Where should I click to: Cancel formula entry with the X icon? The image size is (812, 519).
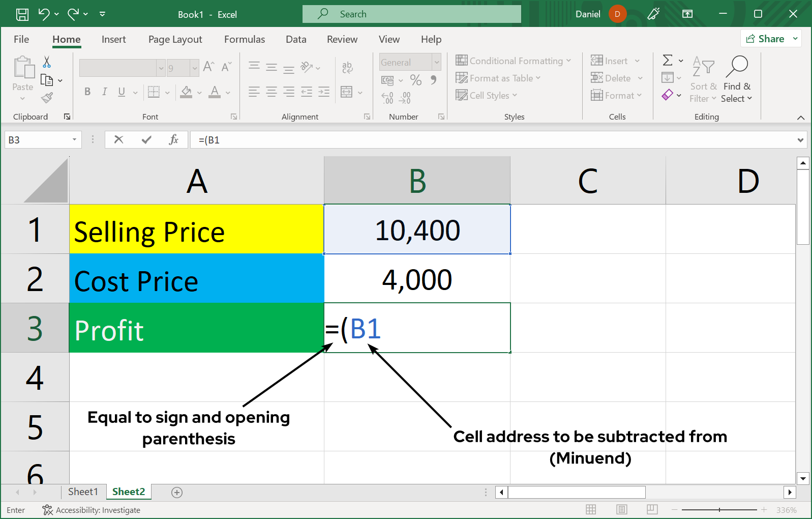tap(118, 139)
